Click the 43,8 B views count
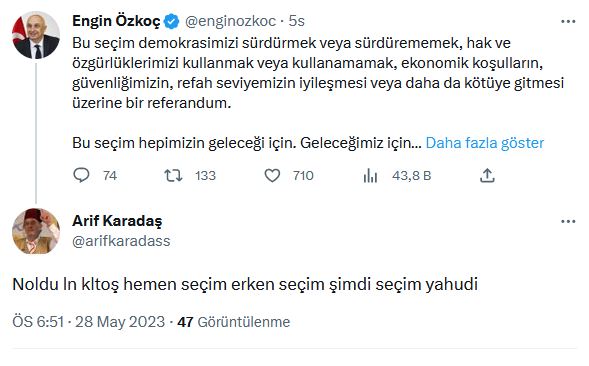This screenshot has width=589, height=366. (x=411, y=175)
